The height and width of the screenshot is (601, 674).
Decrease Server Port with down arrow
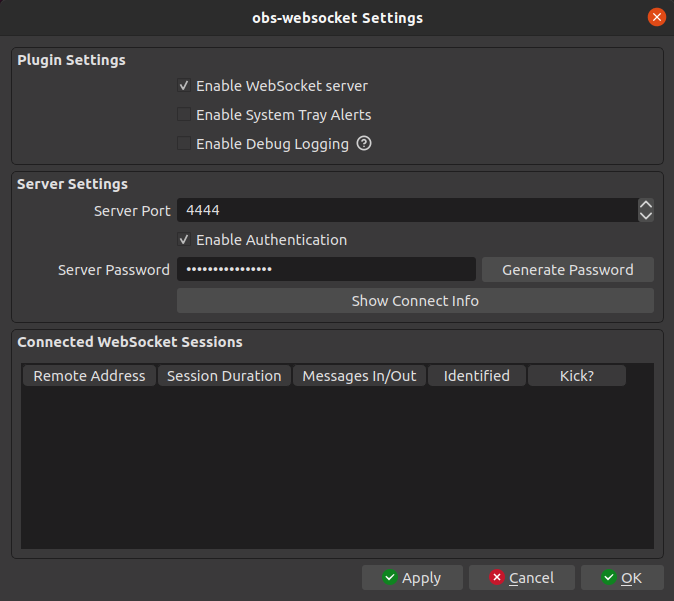click(x=646, y=216)
